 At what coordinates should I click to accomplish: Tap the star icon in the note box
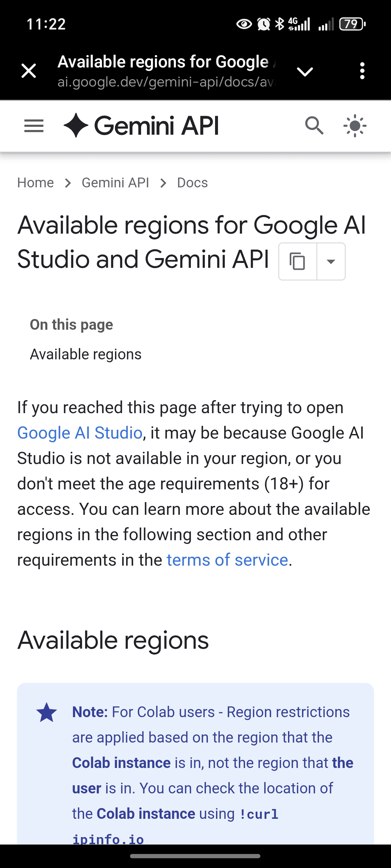(47, 712)
